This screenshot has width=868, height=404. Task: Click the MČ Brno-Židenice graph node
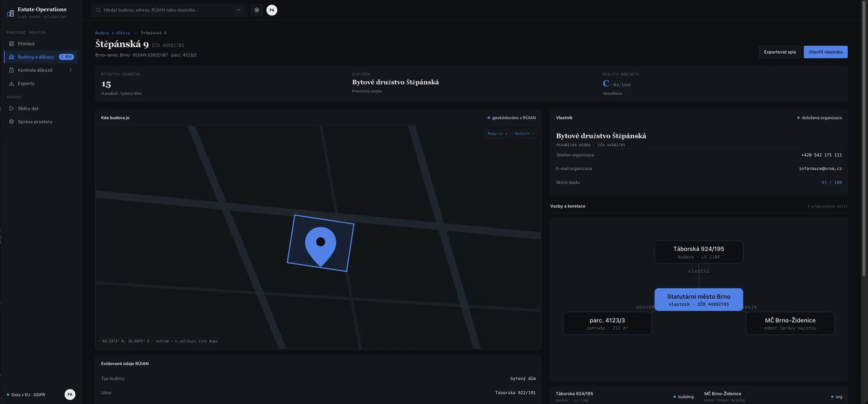point(790,323)
